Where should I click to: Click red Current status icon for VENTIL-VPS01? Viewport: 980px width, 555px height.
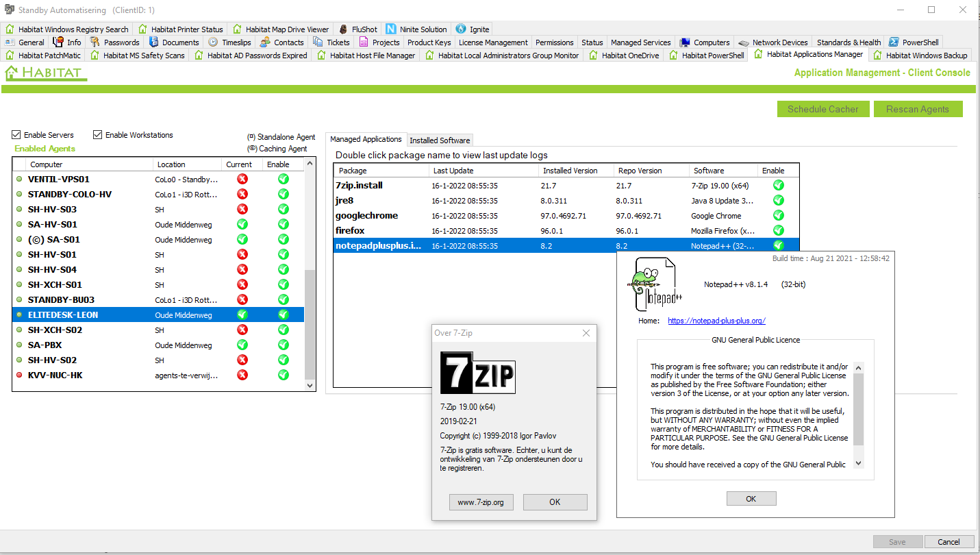pyautogui.click(x=242, y=180)
